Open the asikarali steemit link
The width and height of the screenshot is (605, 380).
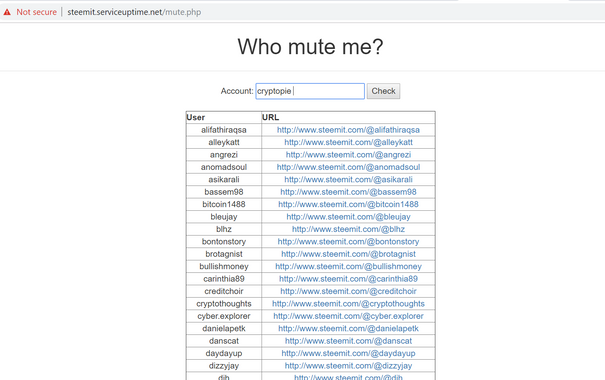348,179
